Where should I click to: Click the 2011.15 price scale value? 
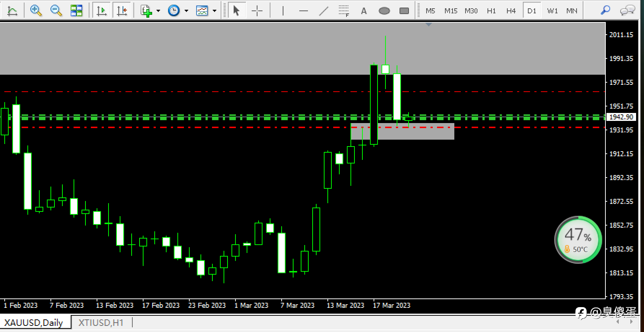pyautogui.click(x=621, y=35)
